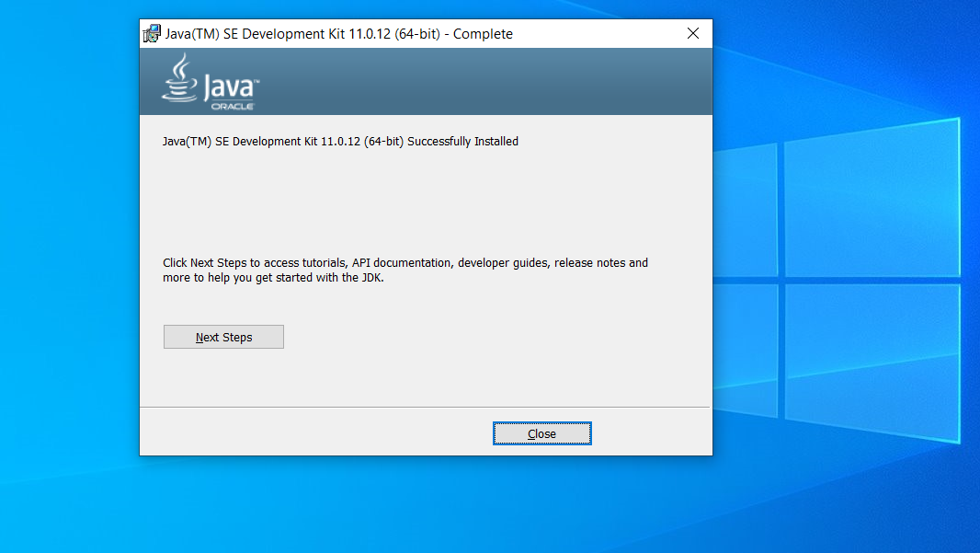Click the 'Click Next Steps to access tutorials' paragraph

(405, 271)
